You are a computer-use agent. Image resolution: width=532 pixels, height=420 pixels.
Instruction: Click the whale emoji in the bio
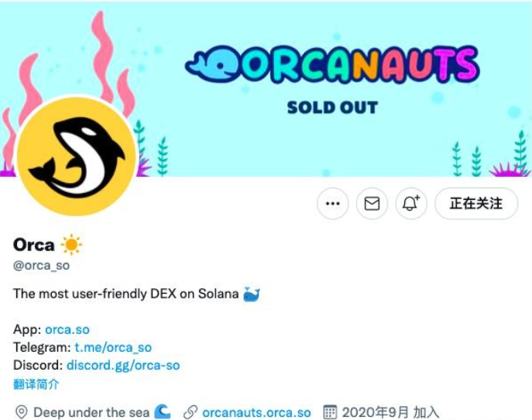point(252,294)
